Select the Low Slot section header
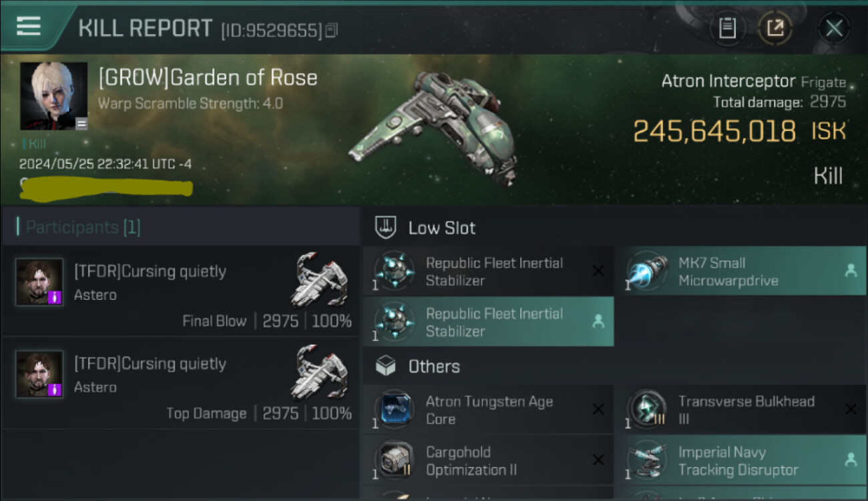The image size is (868, 501). (441, 228)
